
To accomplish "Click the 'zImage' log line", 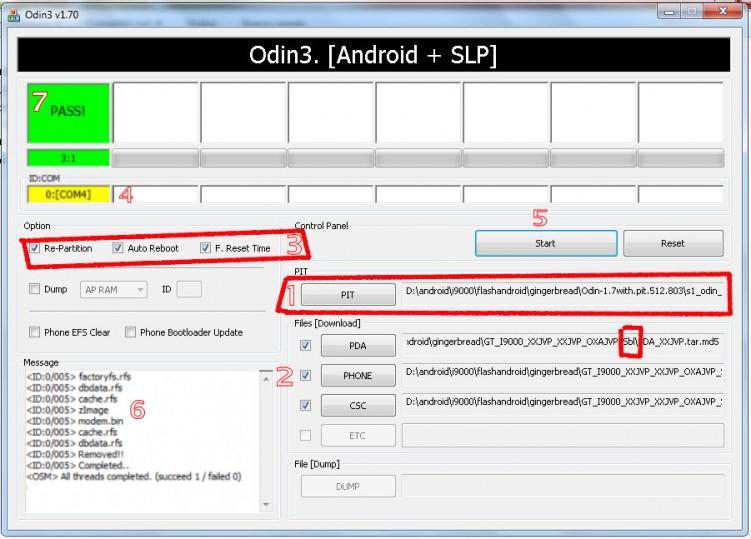I will [x=68, y=410].
